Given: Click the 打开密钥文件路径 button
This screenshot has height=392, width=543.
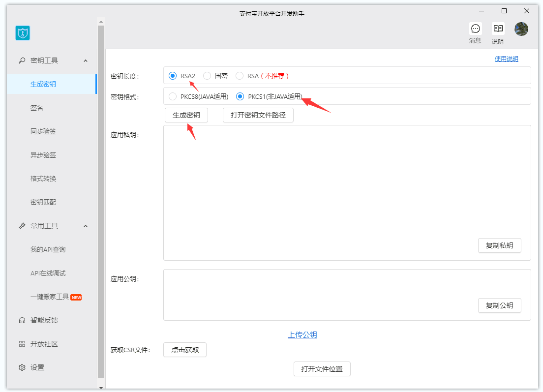Looking at the screenshot, I should coord(258,115).
